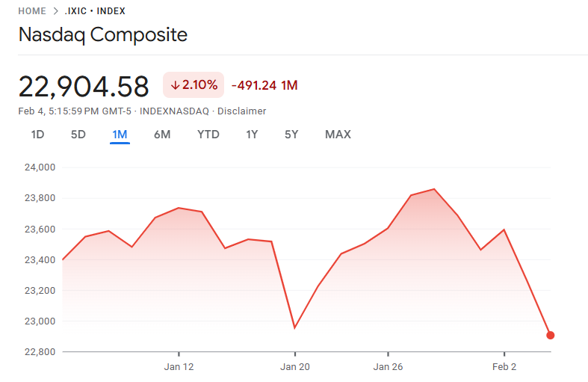The image size is (588, 382).
Task: Click the Jan 20 date axis label
Action: pos(295,367)
